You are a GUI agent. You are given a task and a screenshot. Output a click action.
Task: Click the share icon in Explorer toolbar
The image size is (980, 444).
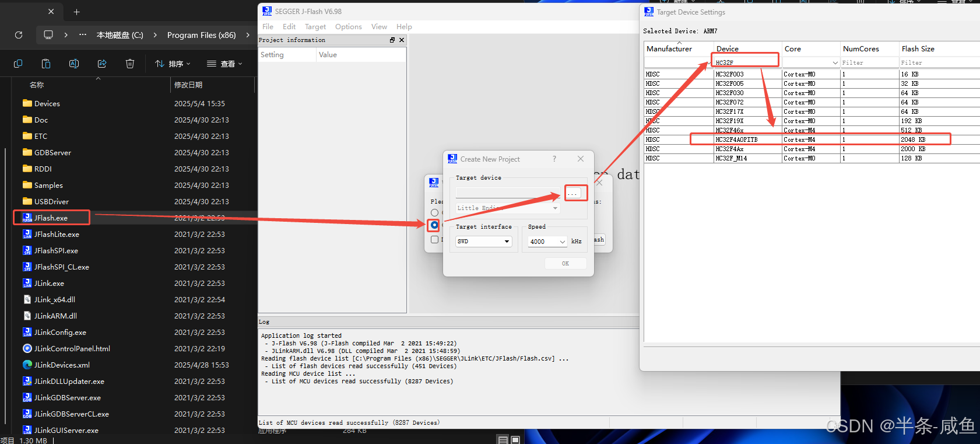tap(102, 64)
